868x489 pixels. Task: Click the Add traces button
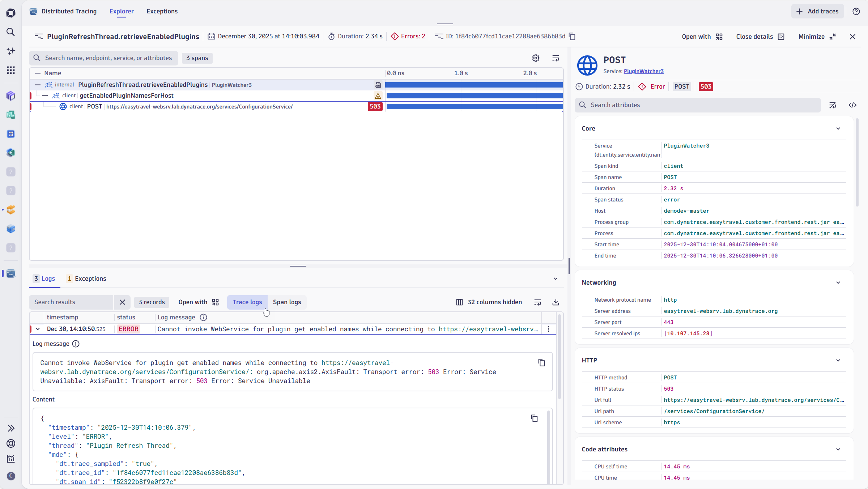coord(817,12)
